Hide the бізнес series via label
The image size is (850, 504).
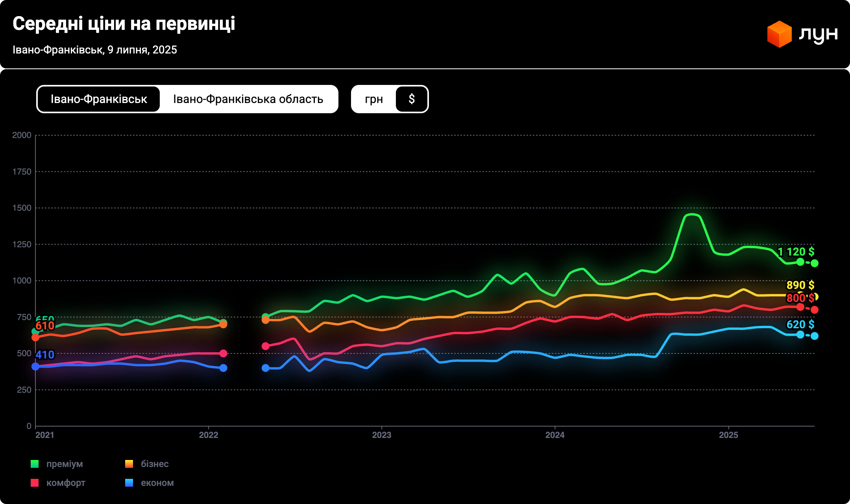[x=155, y=464]
